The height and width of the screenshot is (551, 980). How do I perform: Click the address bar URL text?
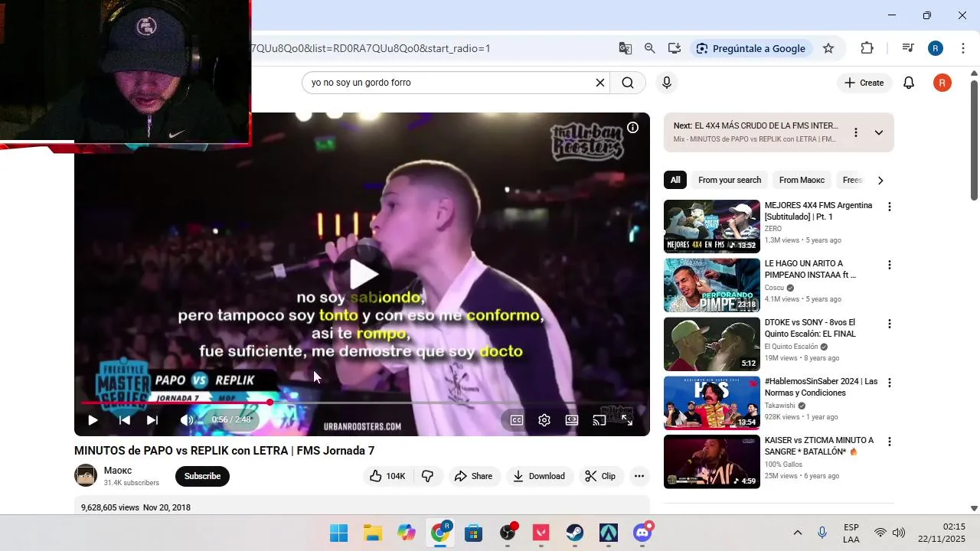pos(371,48)
